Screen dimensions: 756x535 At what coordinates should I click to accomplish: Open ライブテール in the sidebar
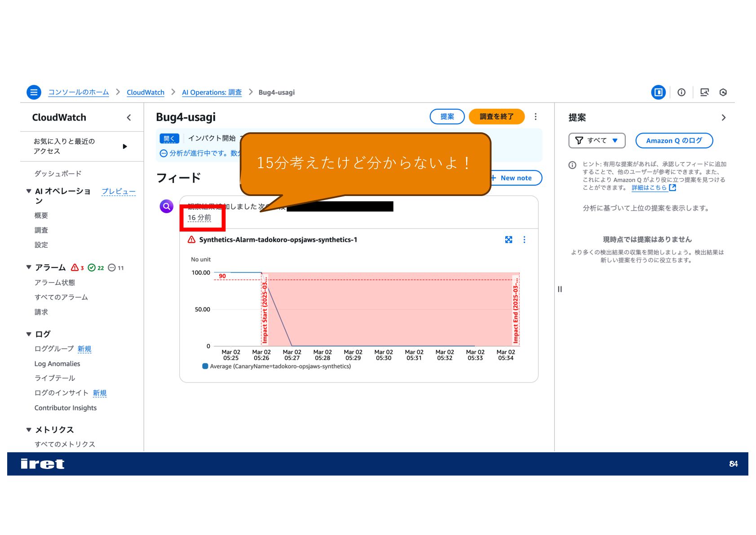55,378
